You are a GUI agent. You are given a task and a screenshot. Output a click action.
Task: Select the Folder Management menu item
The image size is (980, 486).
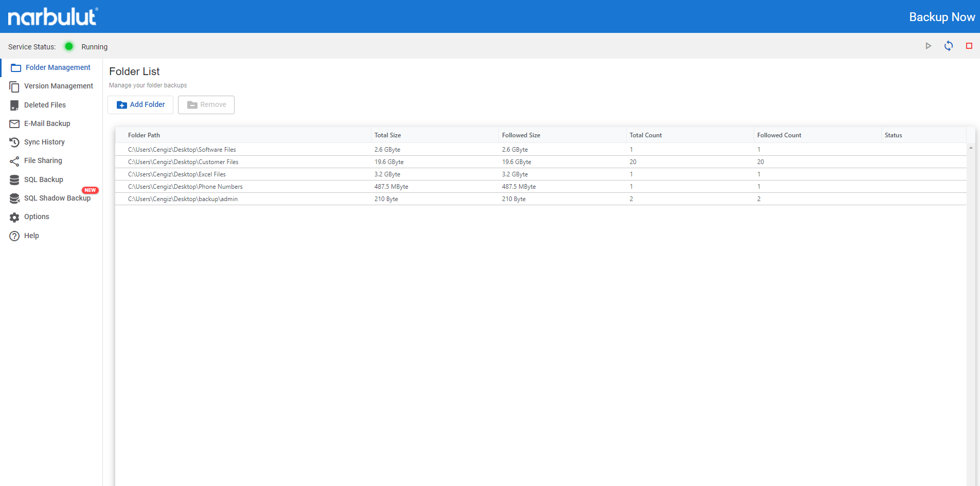pyautogui.click(x=58, y=67)
